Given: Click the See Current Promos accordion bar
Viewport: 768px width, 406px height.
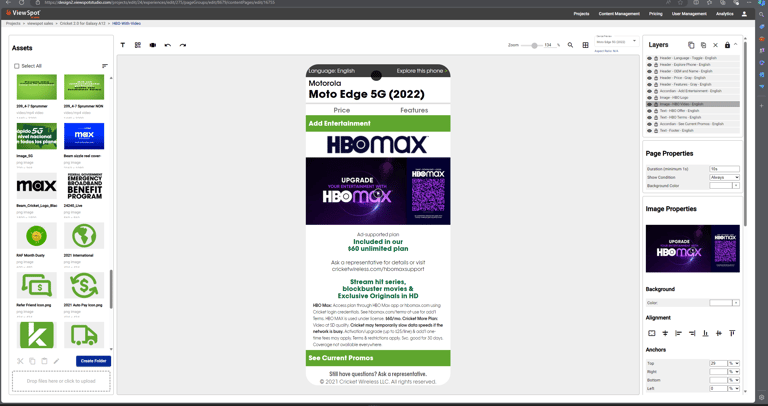Looking at the screenshot, I should pyautogui.click(x=378, y=358).
